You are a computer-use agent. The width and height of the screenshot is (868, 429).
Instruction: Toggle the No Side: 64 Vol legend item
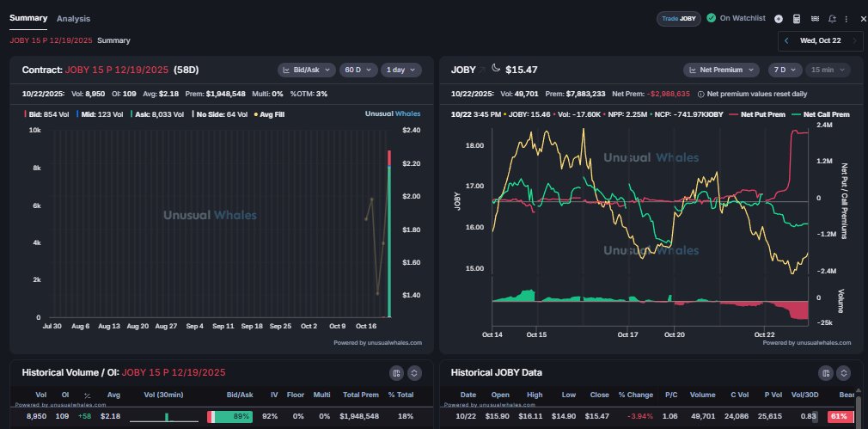point(219,114)
